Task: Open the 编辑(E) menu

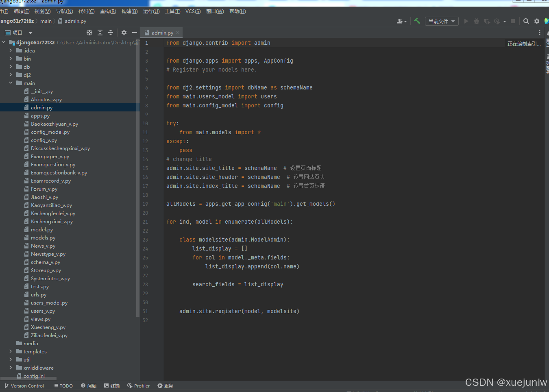Action: pyautogui.click(x=22, y=11)
